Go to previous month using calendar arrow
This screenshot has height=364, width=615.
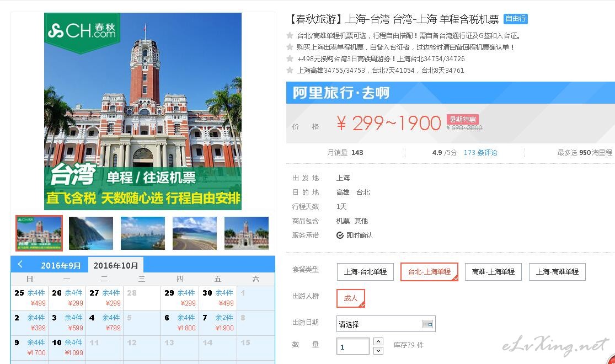20,264
